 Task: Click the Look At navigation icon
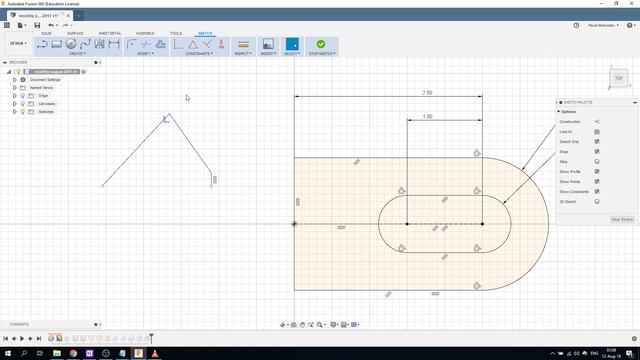click(293, 324)
